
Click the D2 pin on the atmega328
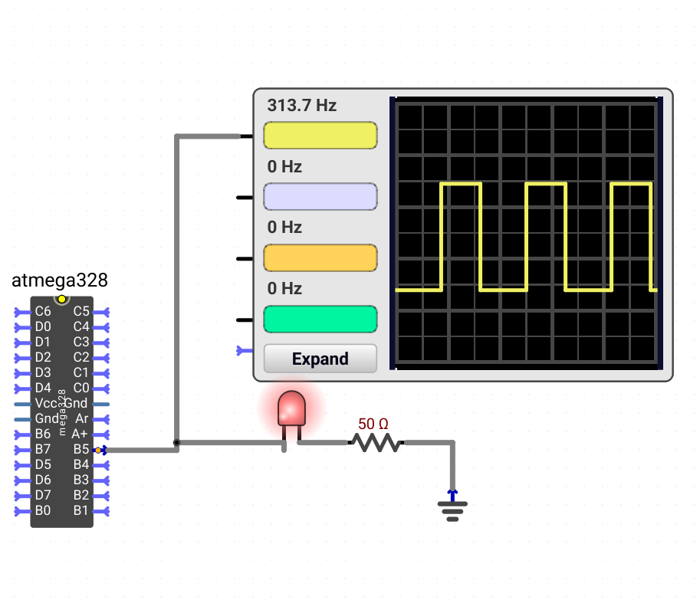(x=22, y=358)
